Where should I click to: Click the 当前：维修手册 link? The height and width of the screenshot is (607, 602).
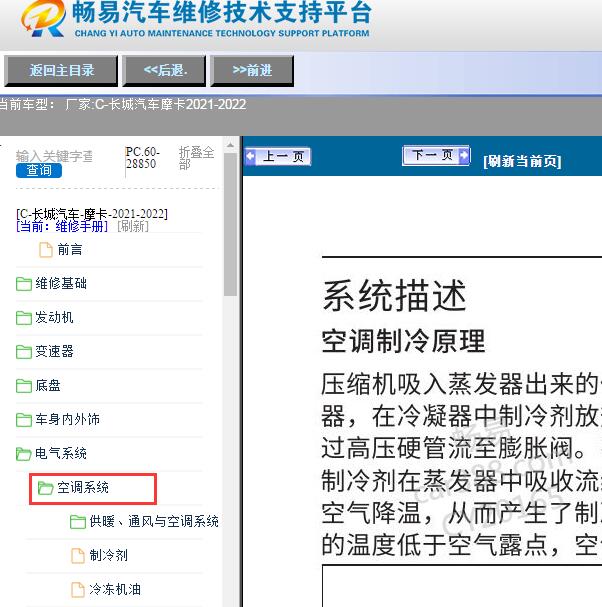pos(62,226)
